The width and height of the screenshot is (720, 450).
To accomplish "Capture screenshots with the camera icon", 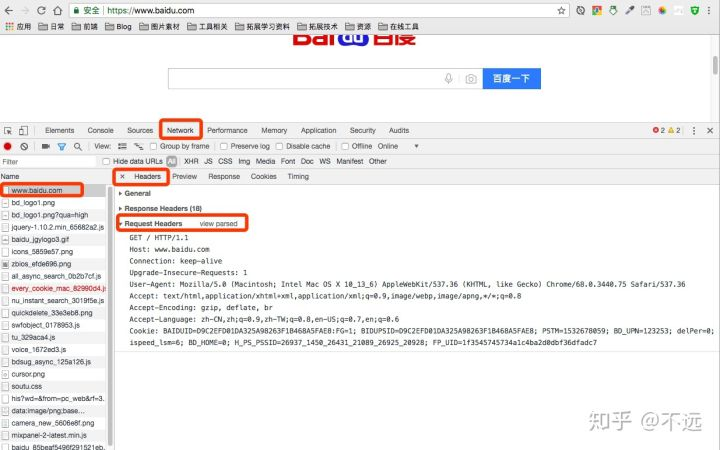I will (45, 146).
